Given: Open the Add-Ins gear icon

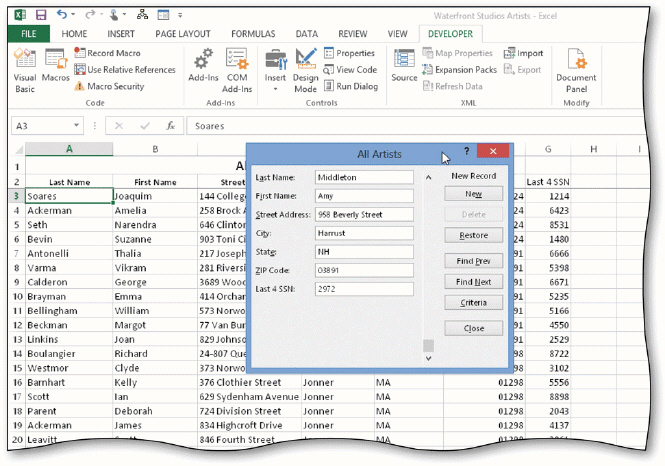Looking at the screenshot, I should 203,65.
